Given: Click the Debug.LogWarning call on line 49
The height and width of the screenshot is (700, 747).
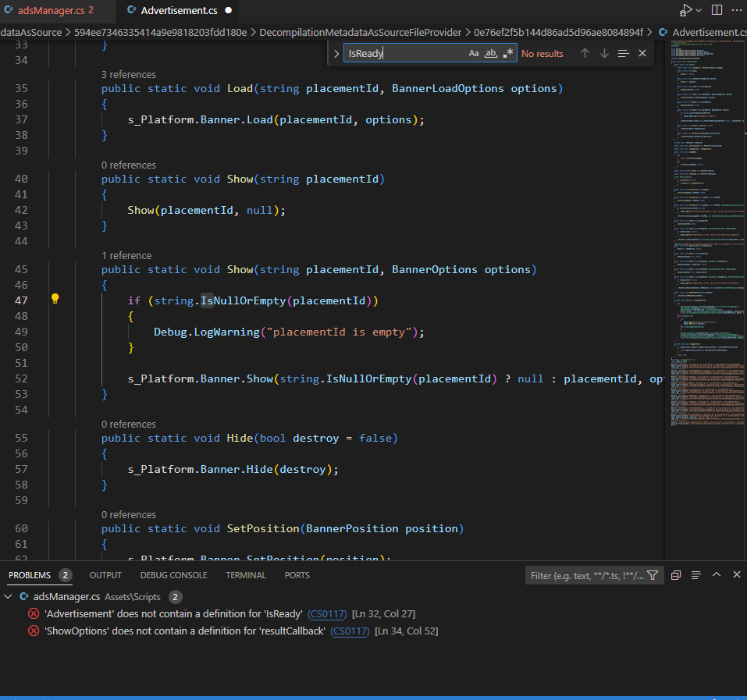Looking at the screenshot, I should tap(206, 332).
